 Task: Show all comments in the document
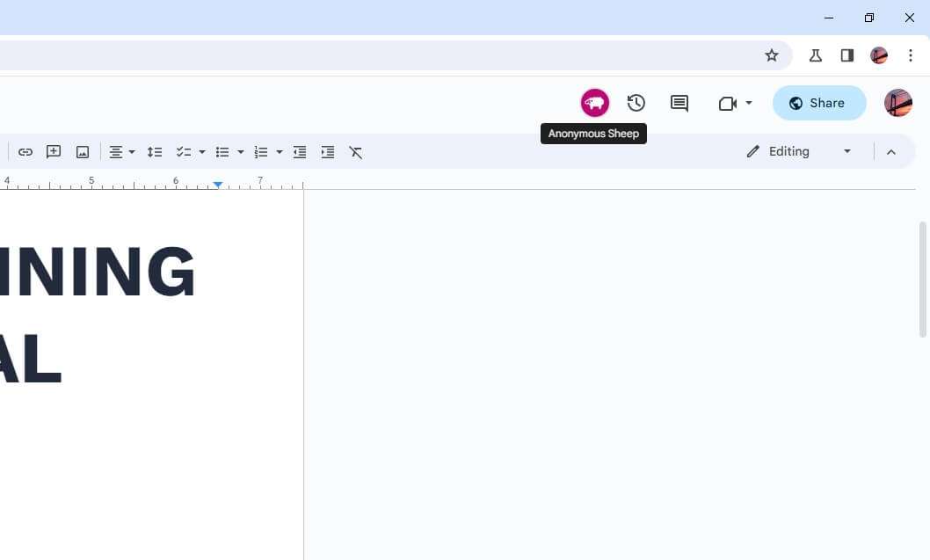(679, 103)
